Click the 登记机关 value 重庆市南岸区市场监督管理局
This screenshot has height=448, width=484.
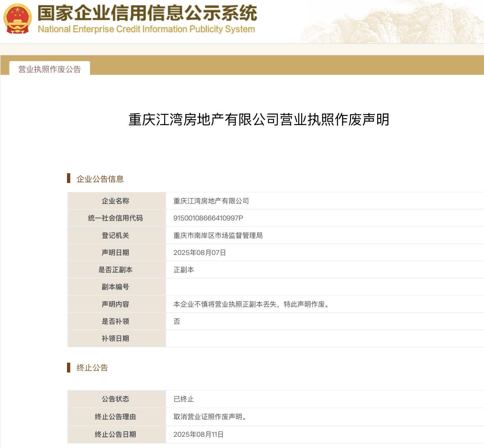(x=218, y=235)
